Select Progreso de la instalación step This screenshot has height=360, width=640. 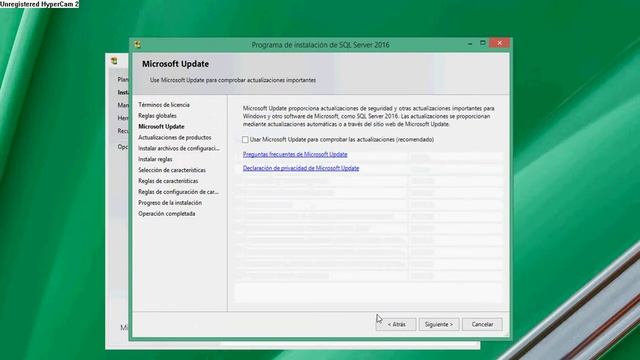(x=170, y=203)
